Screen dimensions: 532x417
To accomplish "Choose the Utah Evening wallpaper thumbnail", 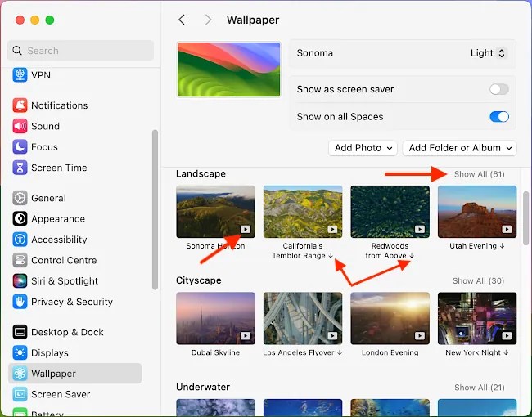I will pyautogui.click(x=477, y=212).
